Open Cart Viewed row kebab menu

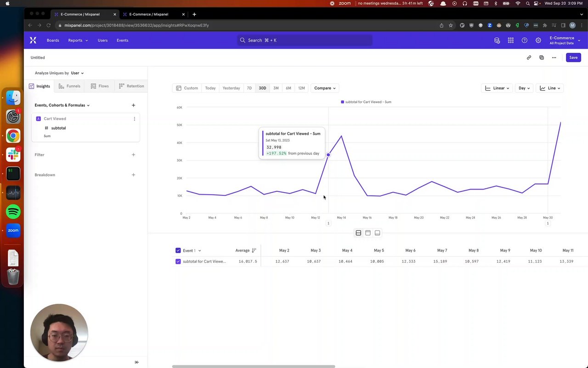click(x=134, y=119)
